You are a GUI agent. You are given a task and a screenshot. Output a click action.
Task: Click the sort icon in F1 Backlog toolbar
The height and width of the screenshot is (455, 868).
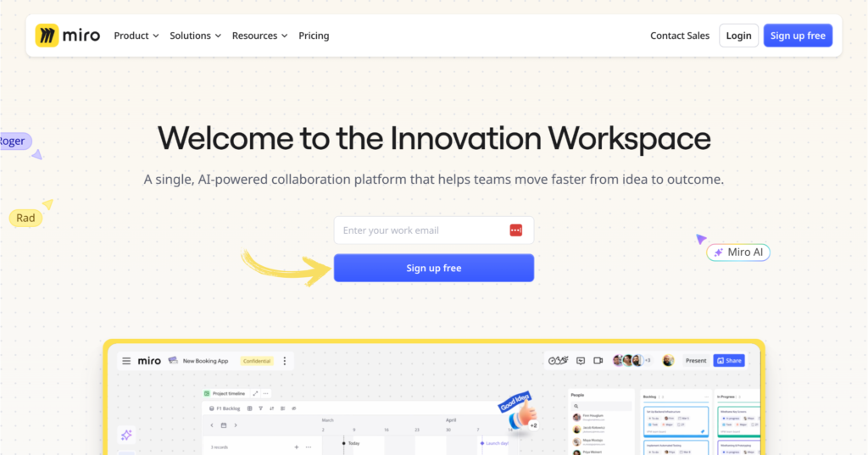click(x=272, y=408)
